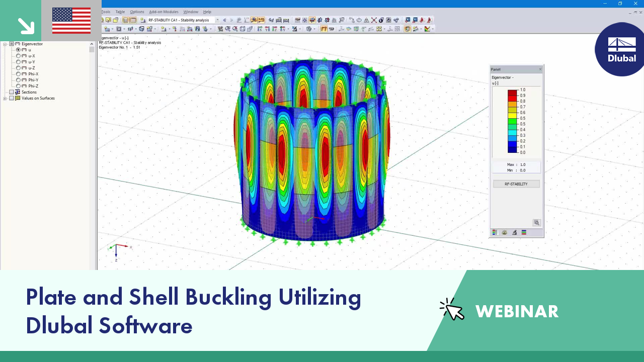Enable the Values on Surfaces checkbox
Screen dimensions: 644x362
coord(12,98)
